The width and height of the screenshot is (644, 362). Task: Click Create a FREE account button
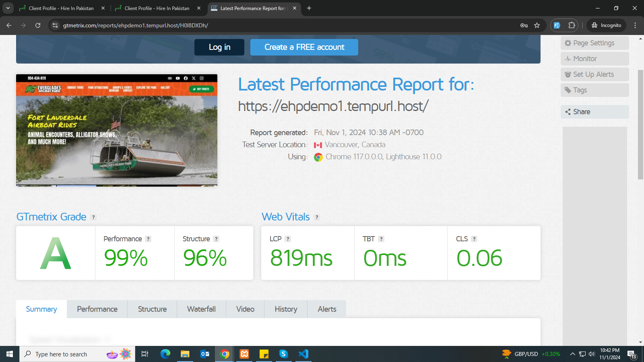pyautogui.click(x=304, y=47)
